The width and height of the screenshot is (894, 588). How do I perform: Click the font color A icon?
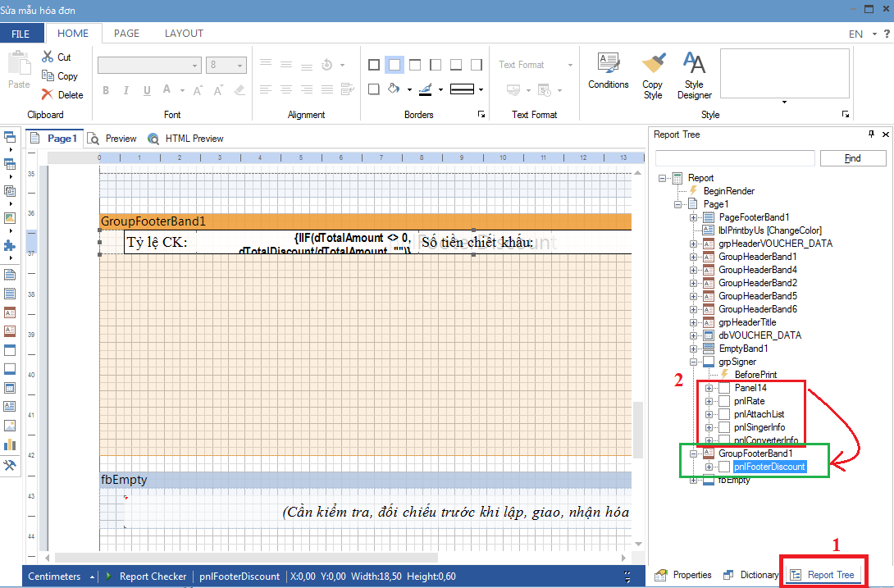coord(166,89)
